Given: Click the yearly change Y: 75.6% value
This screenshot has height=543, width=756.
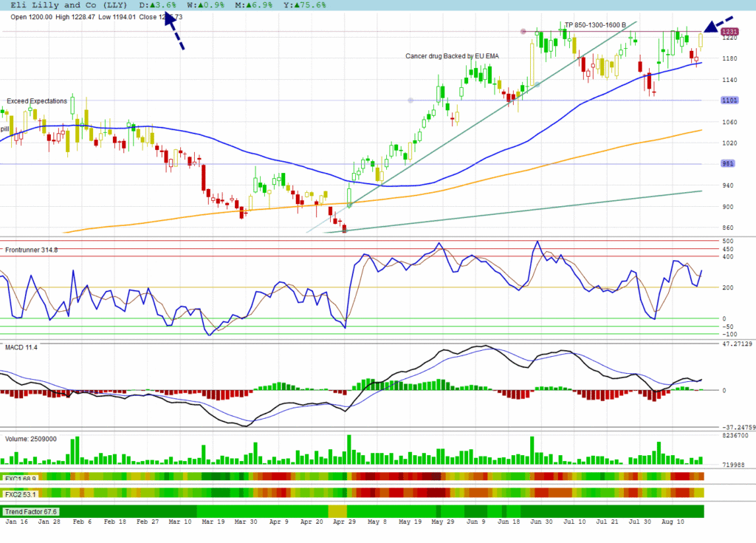Looking at the screenshot, I should [305, 5].
